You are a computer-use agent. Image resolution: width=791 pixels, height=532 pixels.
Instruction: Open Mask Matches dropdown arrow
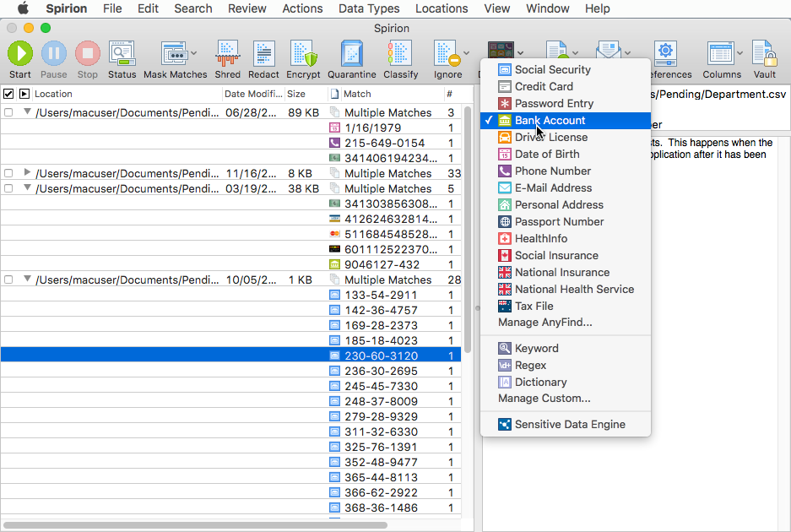[193, 53]
